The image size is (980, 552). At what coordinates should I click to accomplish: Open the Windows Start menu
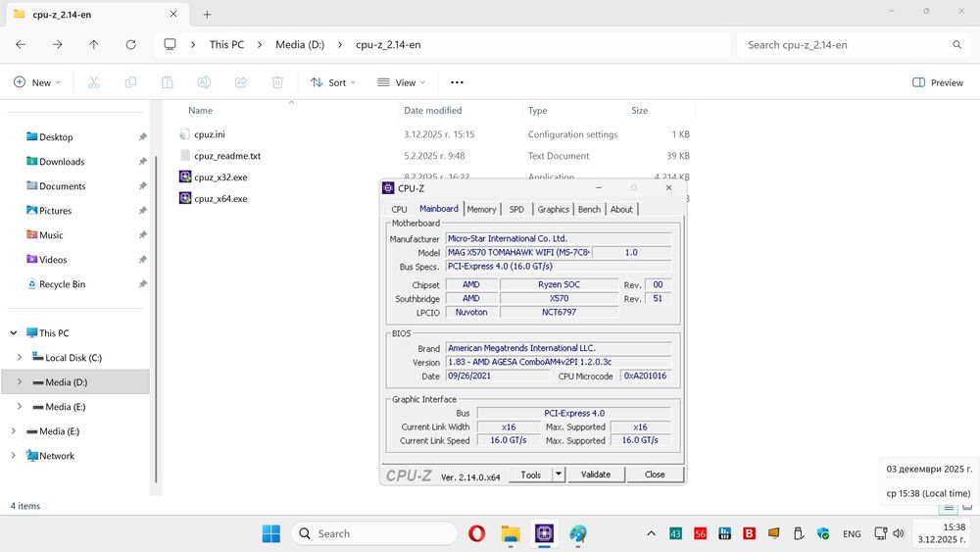[271, 534]
